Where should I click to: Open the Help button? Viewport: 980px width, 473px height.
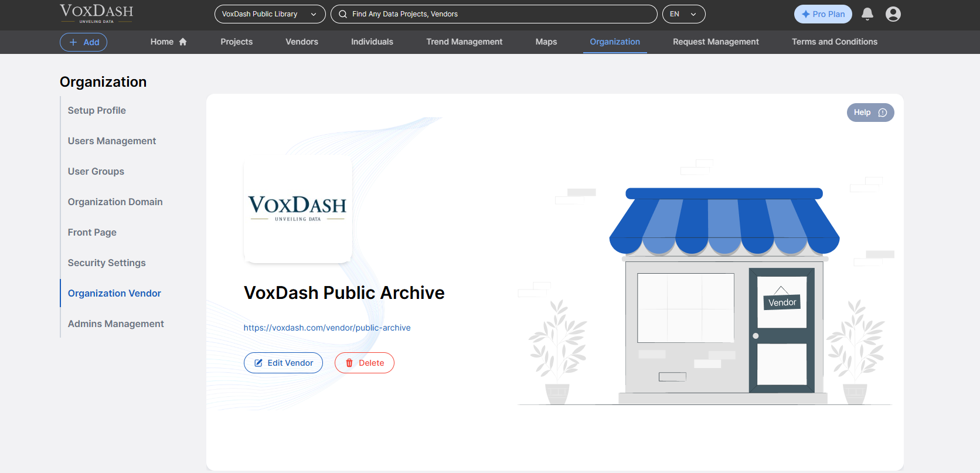tap(870, 113)
